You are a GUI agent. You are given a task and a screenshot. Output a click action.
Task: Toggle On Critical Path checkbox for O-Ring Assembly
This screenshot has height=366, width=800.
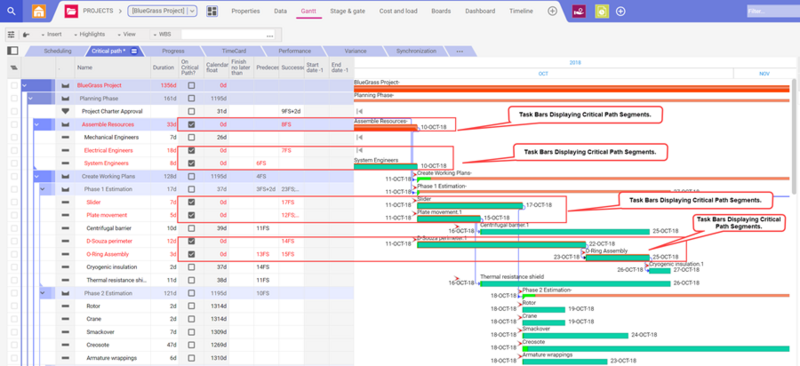pyautogui.click(x=191, y=254)
